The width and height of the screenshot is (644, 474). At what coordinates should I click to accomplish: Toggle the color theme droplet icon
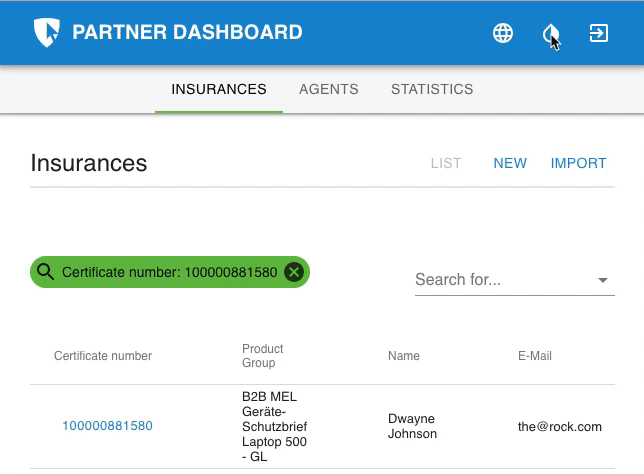pyautogui.click(x=551, y=33)
